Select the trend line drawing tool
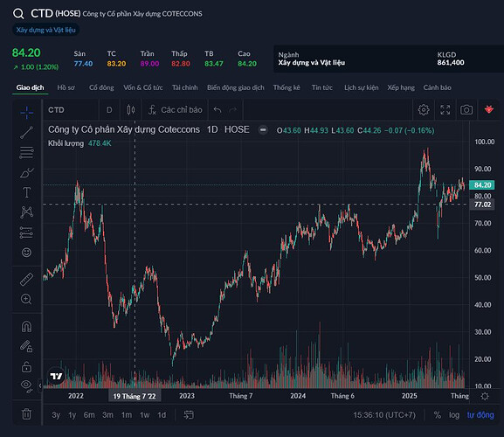504x437 pixels. [x=26, y=133]
